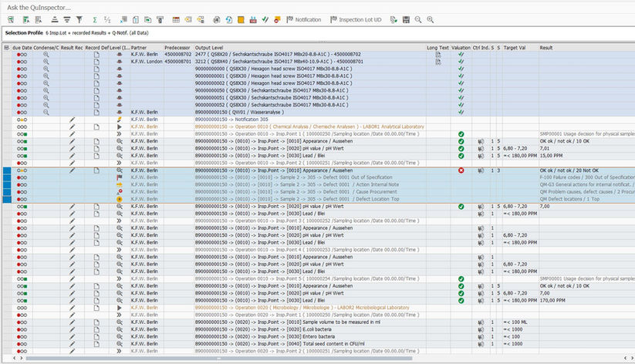Open the Notification button
This screenshot has height=364, width=635.
coord(303,19)
